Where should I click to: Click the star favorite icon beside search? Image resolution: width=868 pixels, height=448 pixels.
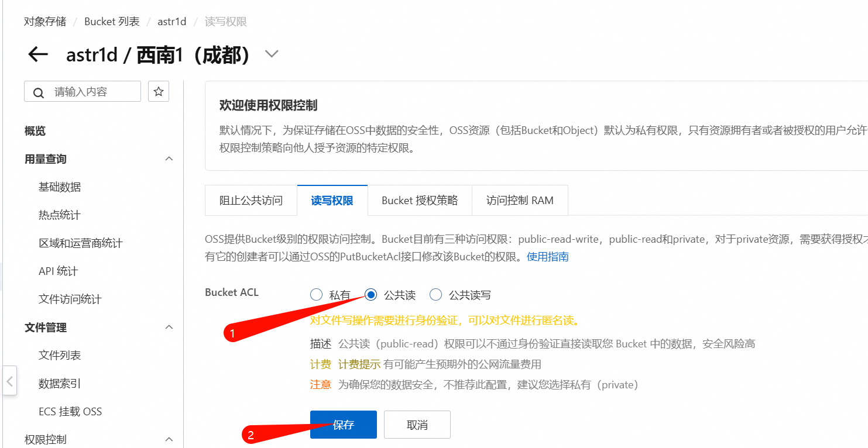(158, 92)
